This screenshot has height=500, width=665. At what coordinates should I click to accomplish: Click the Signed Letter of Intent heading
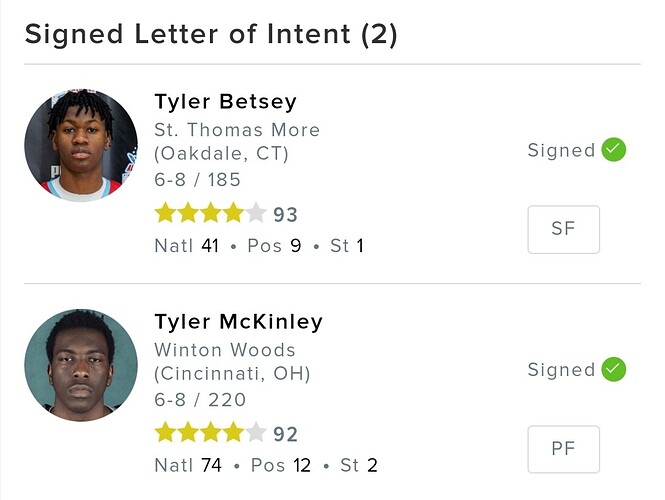(x=211, y=35)
